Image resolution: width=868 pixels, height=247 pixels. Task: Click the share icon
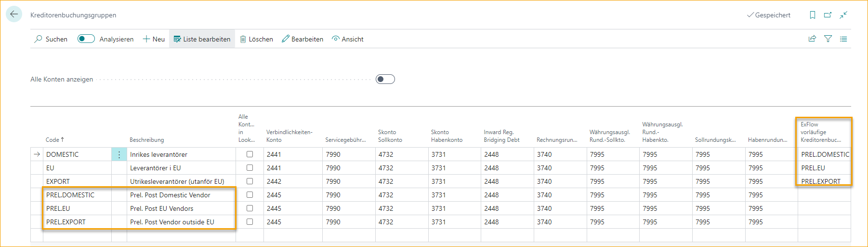click(x=812, y=39)
